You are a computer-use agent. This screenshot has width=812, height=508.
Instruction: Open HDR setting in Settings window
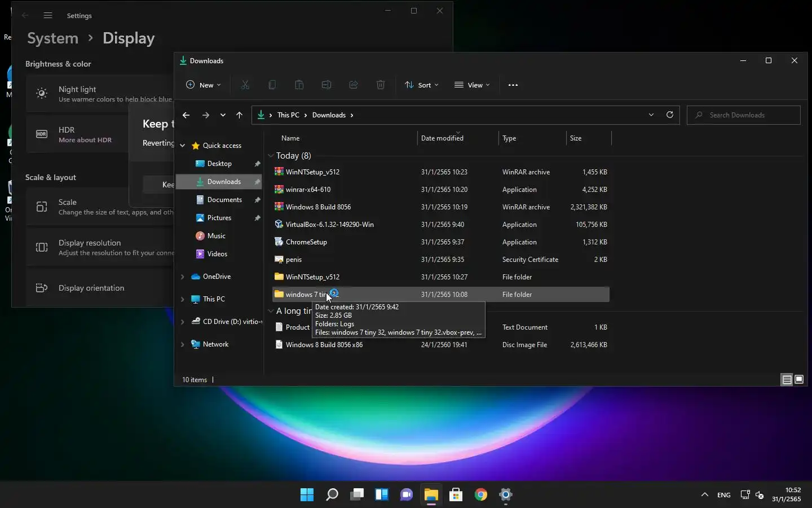click(100, 134)
